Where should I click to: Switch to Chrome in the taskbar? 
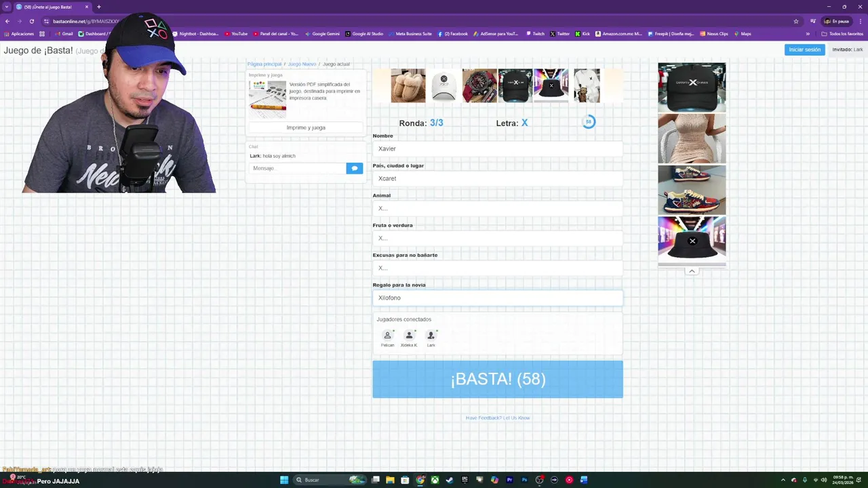(420, 480)
